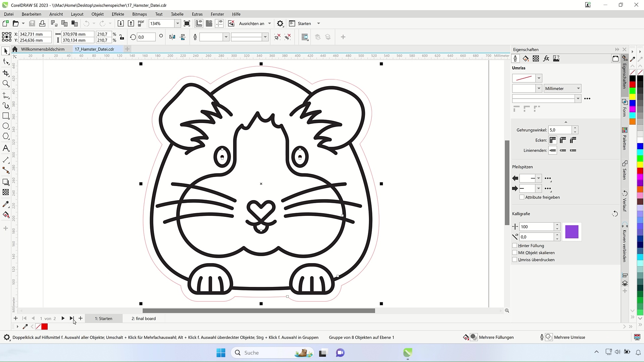Open the Willkommensbildschirm tab
Viewport: 644px width, 362px height.
point(43,49)
